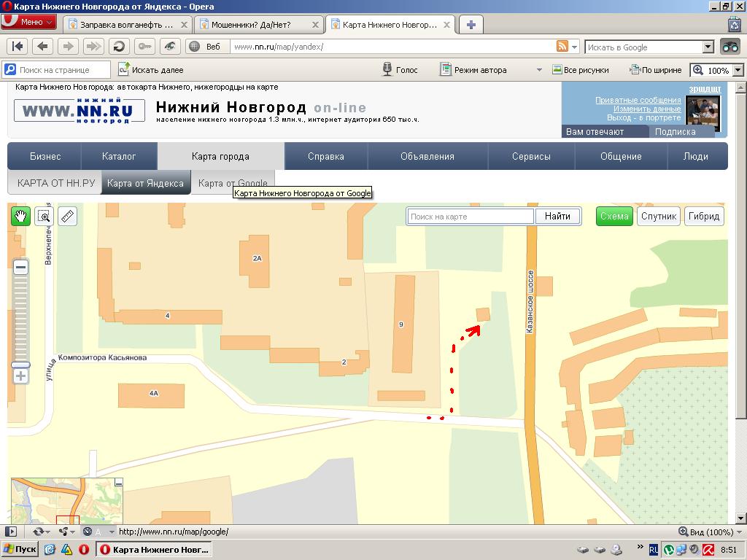Click Искать далее button

pyautogui.click(x=151, y=70)
